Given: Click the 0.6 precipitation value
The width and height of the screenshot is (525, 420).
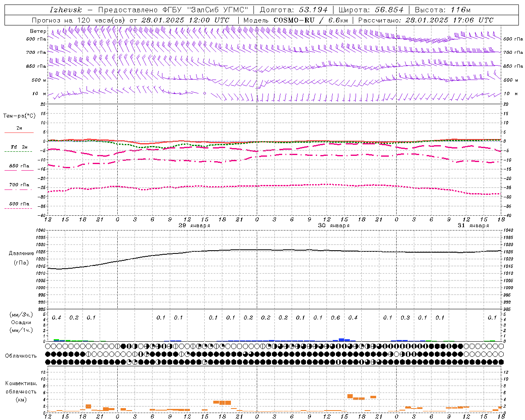Looking at the screenshot, I should 336,317.
